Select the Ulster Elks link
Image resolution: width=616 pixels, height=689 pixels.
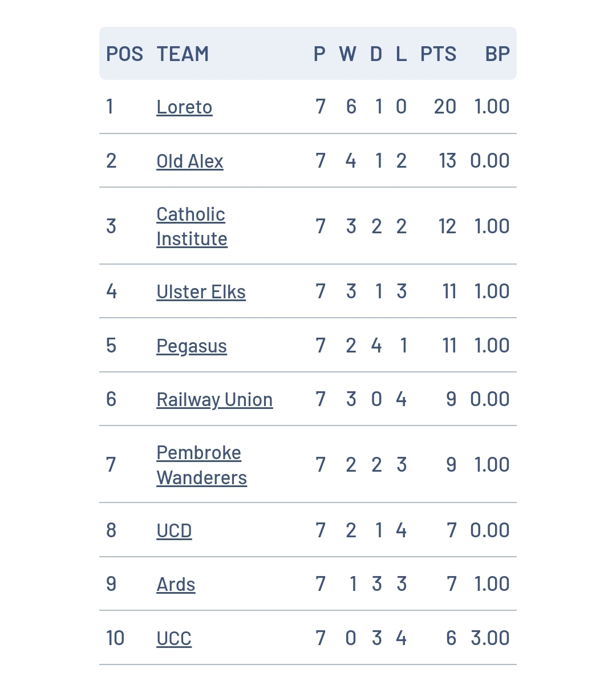pos(201,292)
